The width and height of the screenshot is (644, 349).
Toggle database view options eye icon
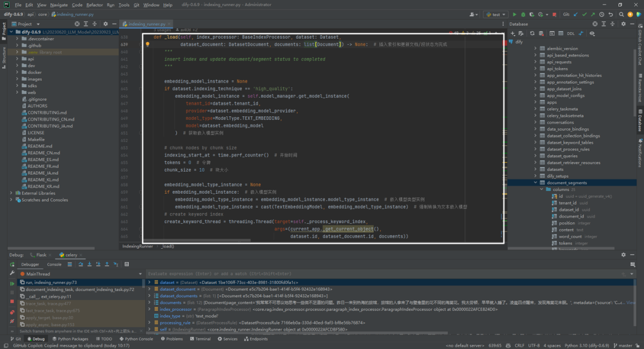592,34
